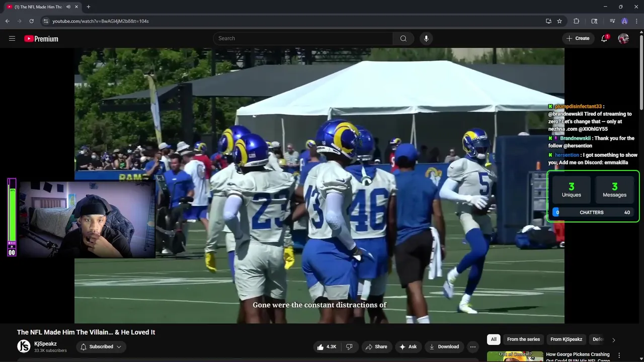Submit the search with the magnifier icon
Image resolution: width=644 pixels, height=362 pixels.
point(403,39)
